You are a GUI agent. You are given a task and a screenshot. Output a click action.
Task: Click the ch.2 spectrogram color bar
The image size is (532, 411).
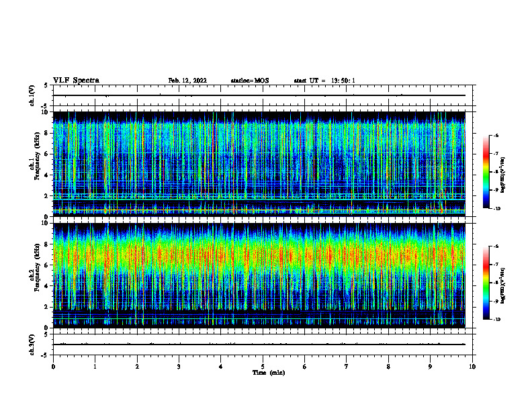(486, 283)
